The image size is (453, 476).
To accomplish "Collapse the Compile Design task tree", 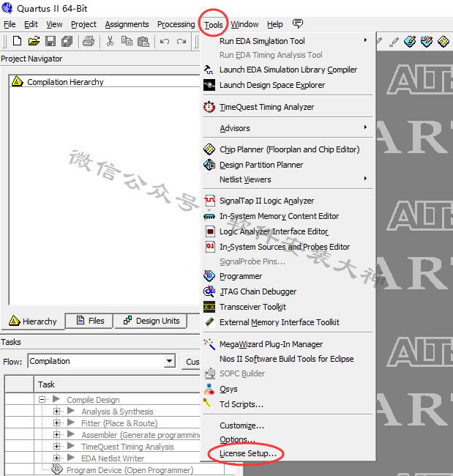I will [x=42, y=399].
